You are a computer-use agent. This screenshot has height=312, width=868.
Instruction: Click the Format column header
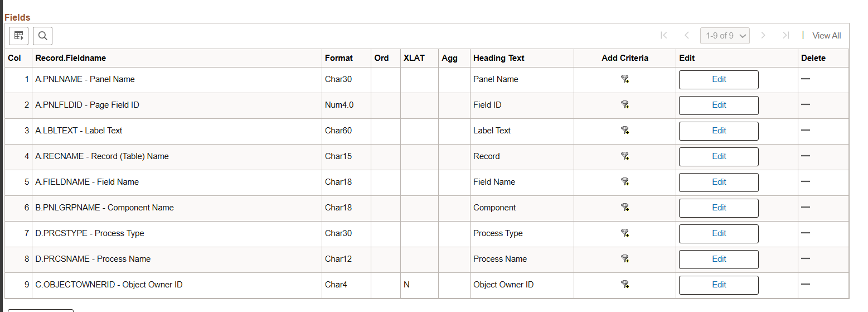(339, 58)
